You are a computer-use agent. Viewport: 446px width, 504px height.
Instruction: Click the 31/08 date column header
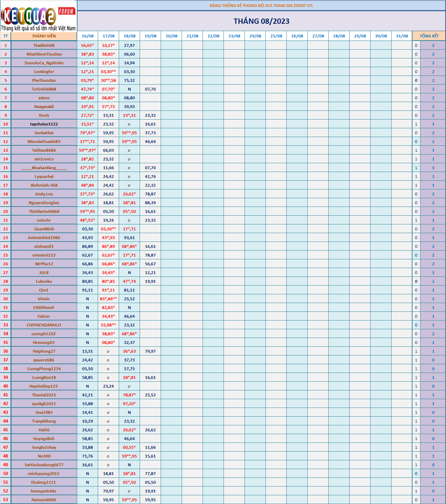click(402, 36)
